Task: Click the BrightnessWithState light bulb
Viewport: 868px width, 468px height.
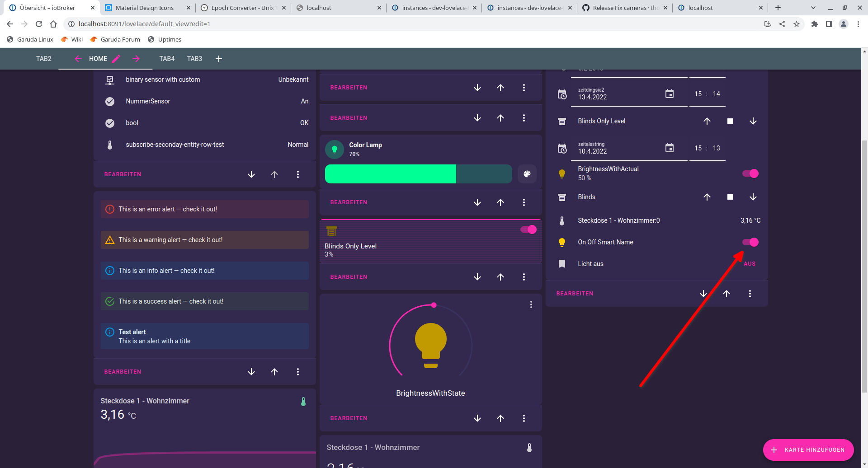Action: pos(431,346)
